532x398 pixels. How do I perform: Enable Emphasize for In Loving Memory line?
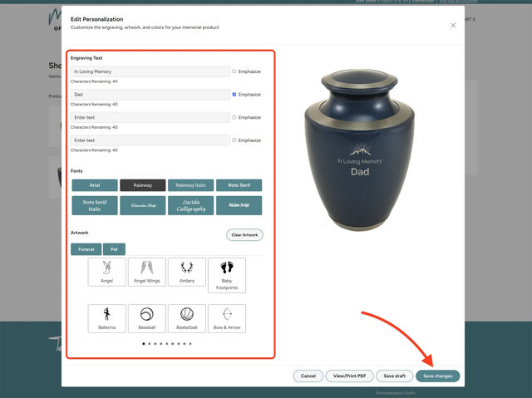(234, 71)
